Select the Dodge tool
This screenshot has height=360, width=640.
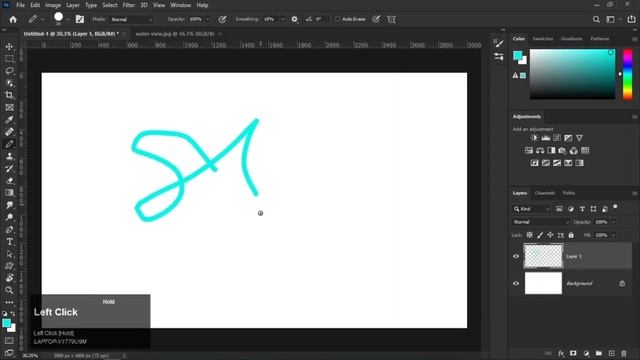click(x=9, y=217)
